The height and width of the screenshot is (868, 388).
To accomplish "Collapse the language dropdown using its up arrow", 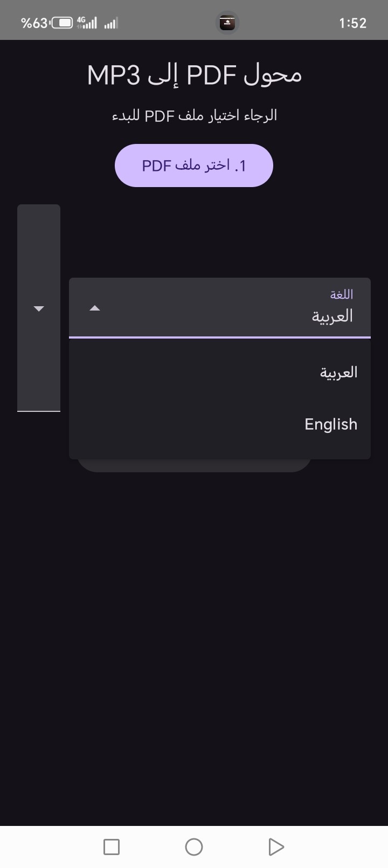I will pos(95,308).
